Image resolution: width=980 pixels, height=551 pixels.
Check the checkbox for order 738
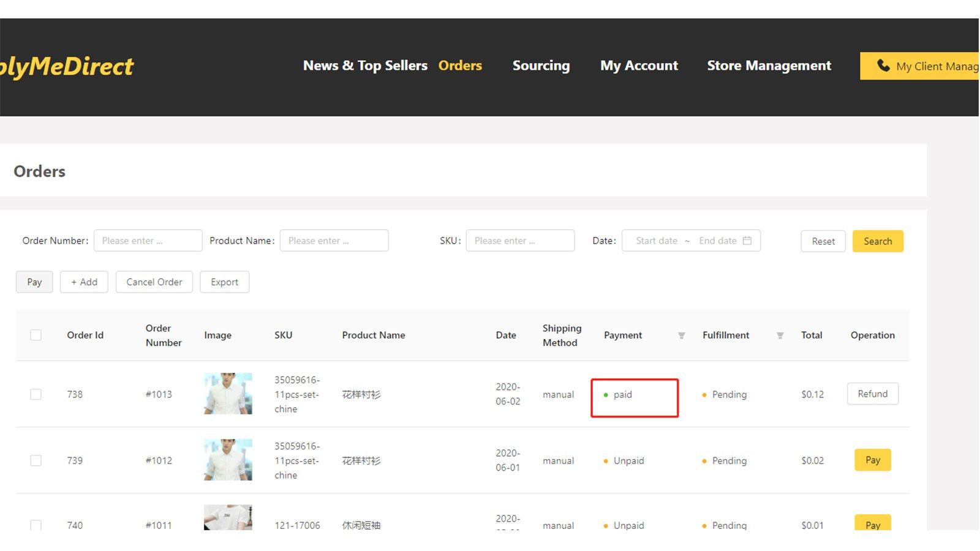[36, 394]
